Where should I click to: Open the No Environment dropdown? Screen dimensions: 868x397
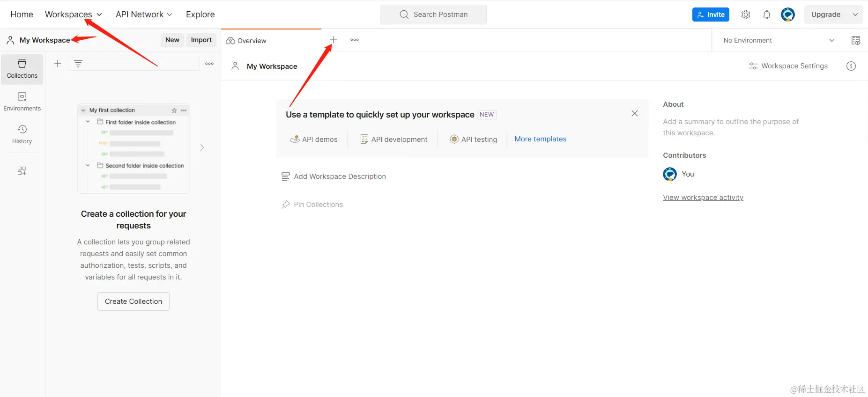(x=779, y=40)
